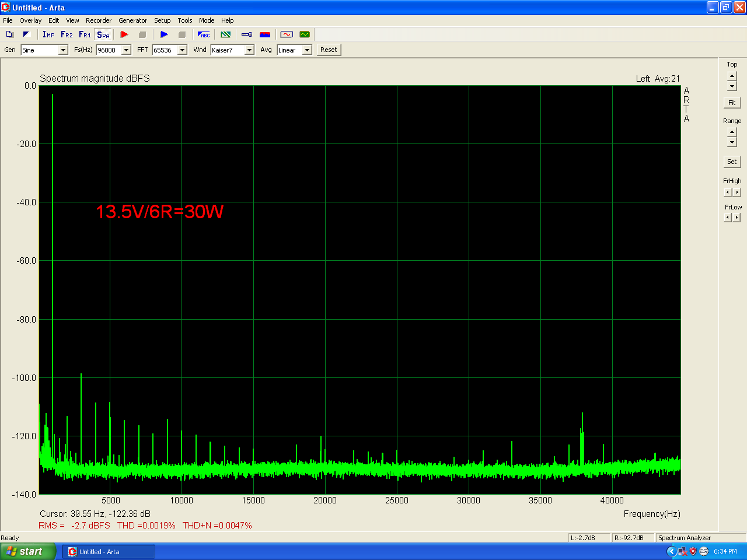Open the Mode menu

(207, 20)
